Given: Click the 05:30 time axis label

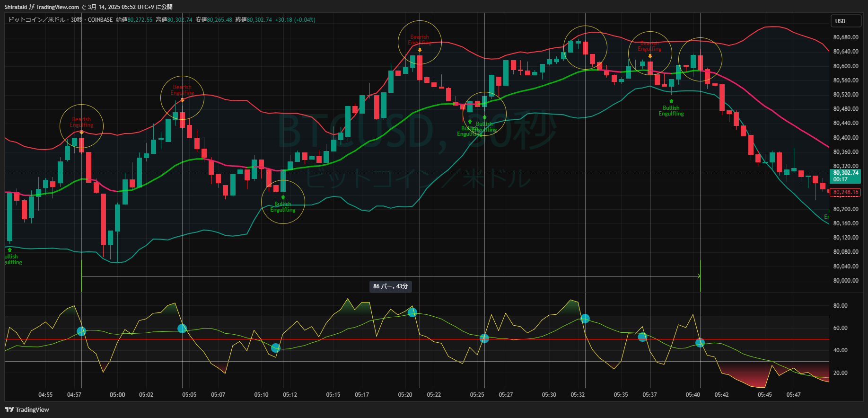Looking at the screenshot, I should 549,395.
